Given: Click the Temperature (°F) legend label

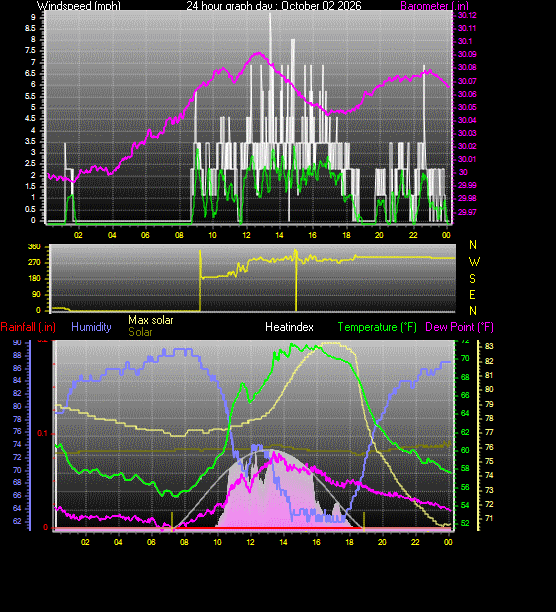Looking at the screenshot, I should pos(377,327).
